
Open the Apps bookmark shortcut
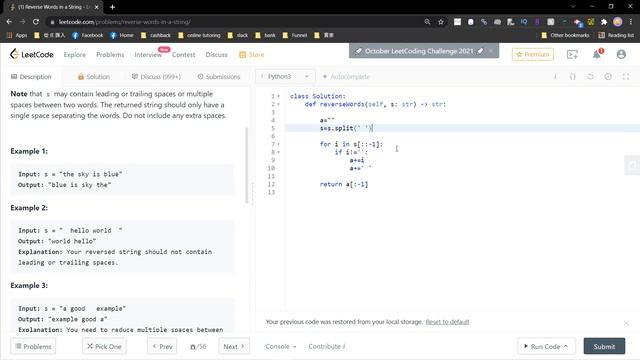pyautogui.click(x=17, y=36)
